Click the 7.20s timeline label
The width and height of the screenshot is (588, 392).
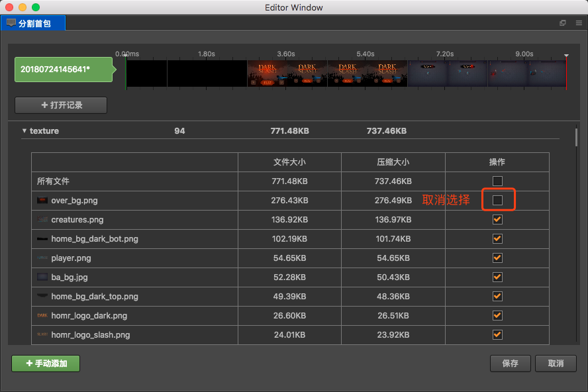coord(445,54)
